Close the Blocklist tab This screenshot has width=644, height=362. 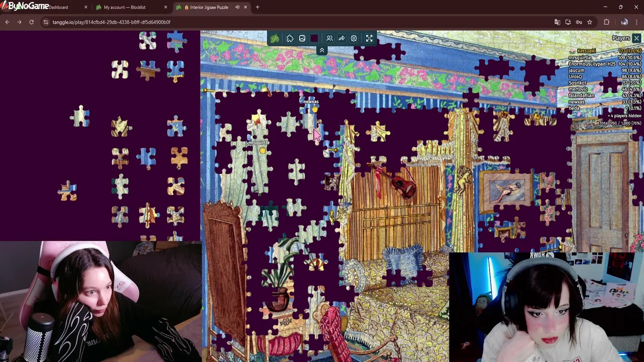click(x=166, y=7)
